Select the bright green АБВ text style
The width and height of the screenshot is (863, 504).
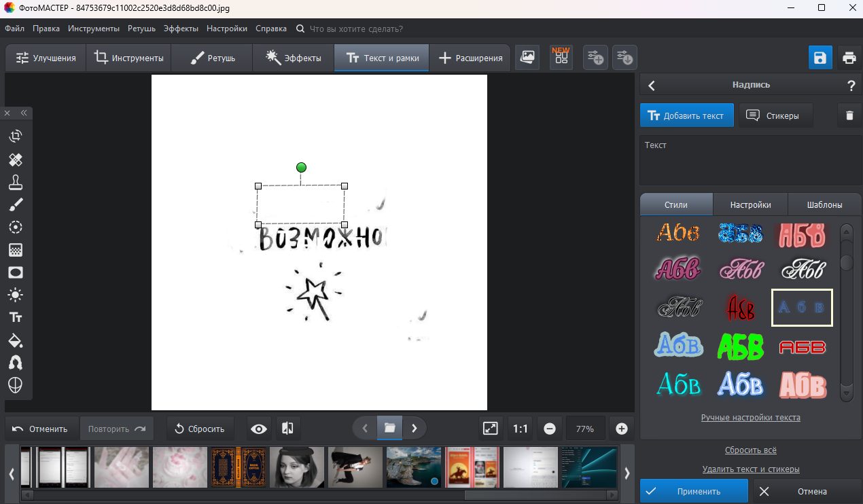pyautogui.click(x=740, y=346)
